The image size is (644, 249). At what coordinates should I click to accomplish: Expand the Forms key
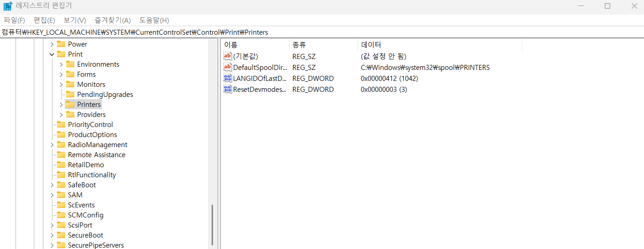click(x=61, y=74)
